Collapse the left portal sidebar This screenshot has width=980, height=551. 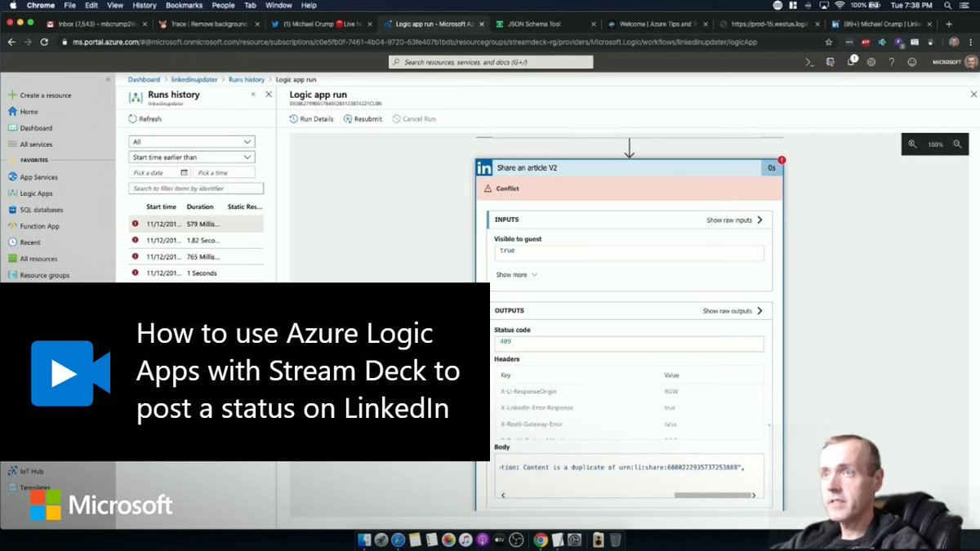tap(108, 79)
